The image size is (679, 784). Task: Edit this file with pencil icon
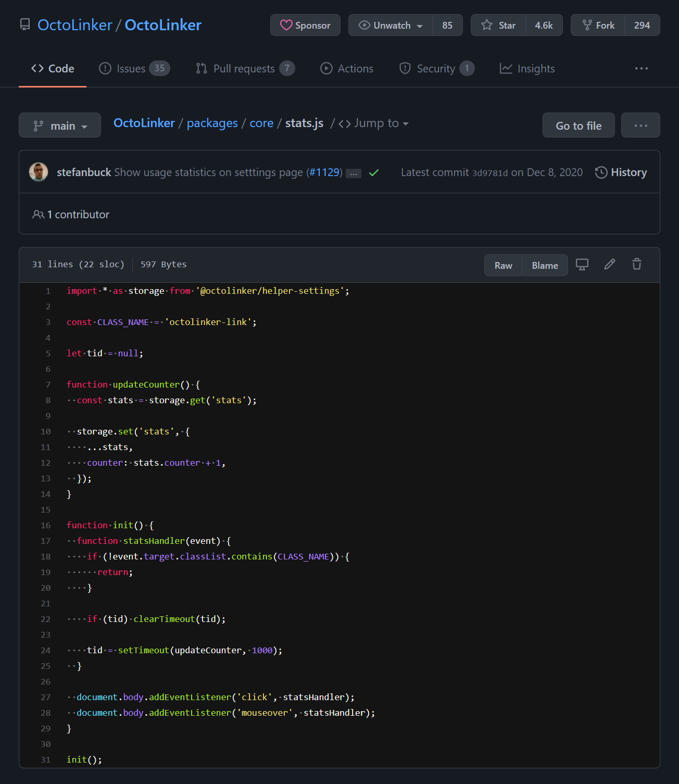tap(610, 265)
